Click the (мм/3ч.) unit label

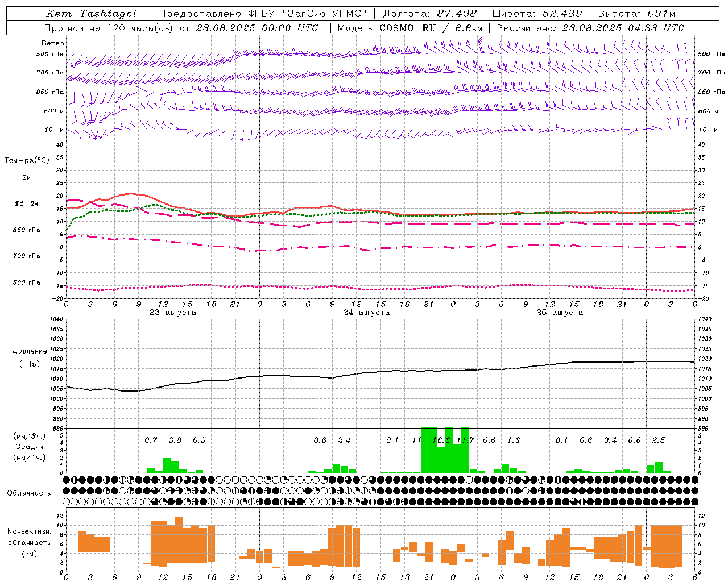point(29,436)
